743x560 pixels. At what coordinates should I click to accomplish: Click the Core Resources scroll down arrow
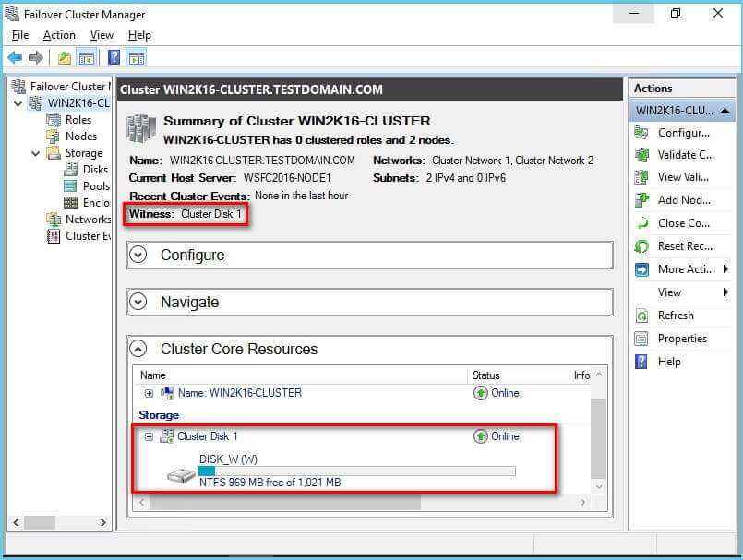[599, 486]
